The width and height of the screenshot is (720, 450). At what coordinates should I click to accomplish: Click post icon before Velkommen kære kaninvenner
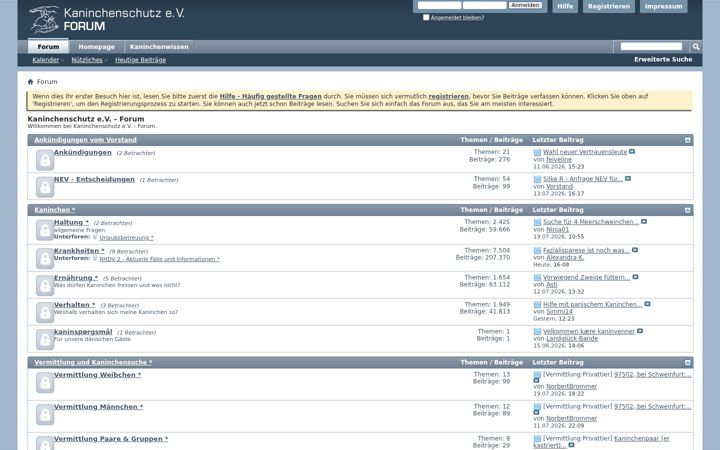[537, 332]
